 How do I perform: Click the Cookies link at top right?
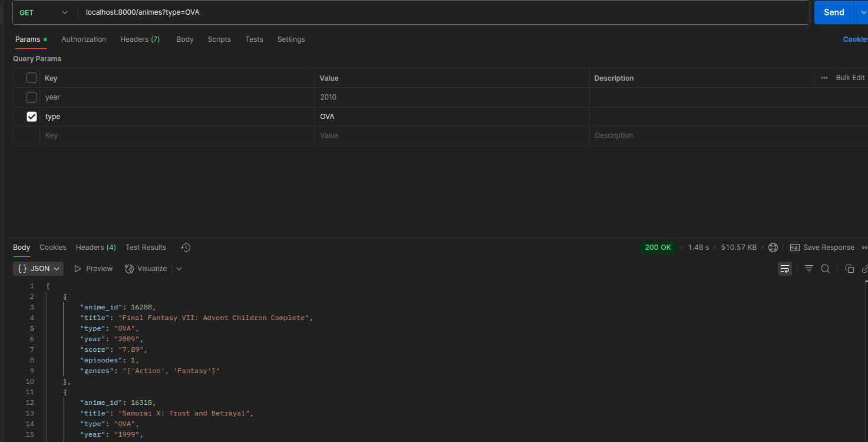(x=855, y=39)
